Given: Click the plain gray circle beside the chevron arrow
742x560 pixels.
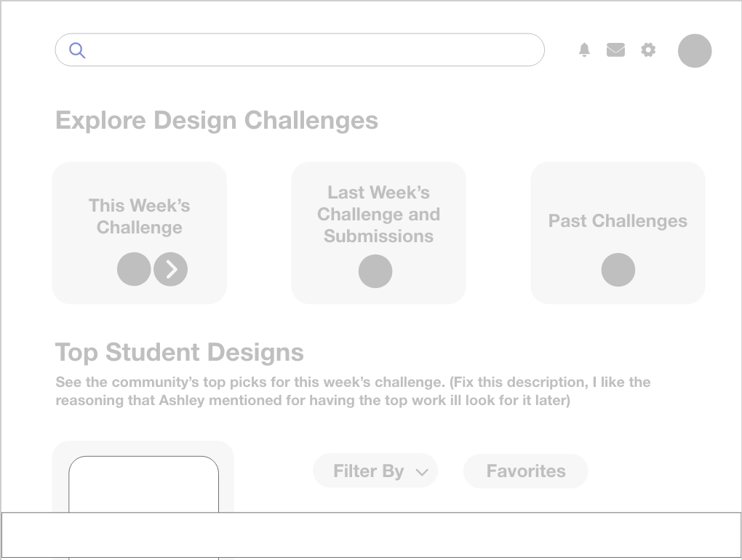Looking at the screenshot, I should pyautogui.click(x=134, y=269).
